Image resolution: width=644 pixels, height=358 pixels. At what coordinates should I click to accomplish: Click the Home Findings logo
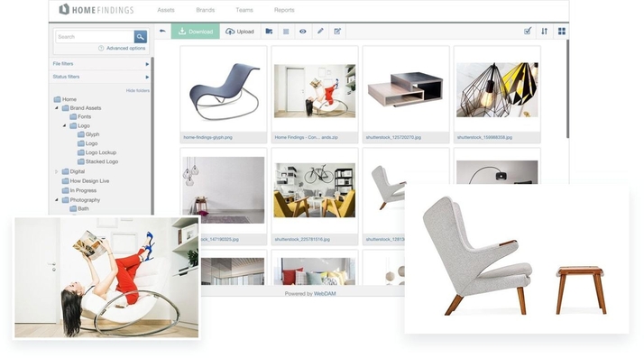97,9
